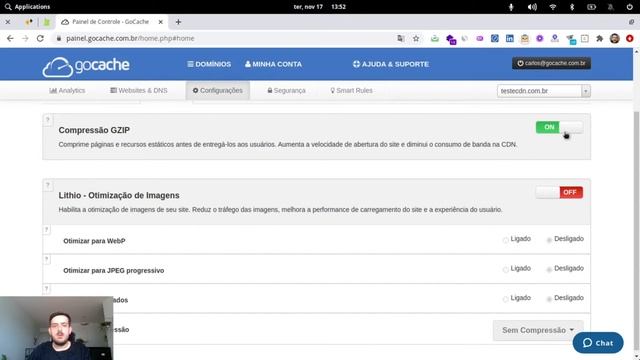Image resolution: width=640 pixels, height=360 pixels.
Task: Click the Applications menu label
Action: 32,7
